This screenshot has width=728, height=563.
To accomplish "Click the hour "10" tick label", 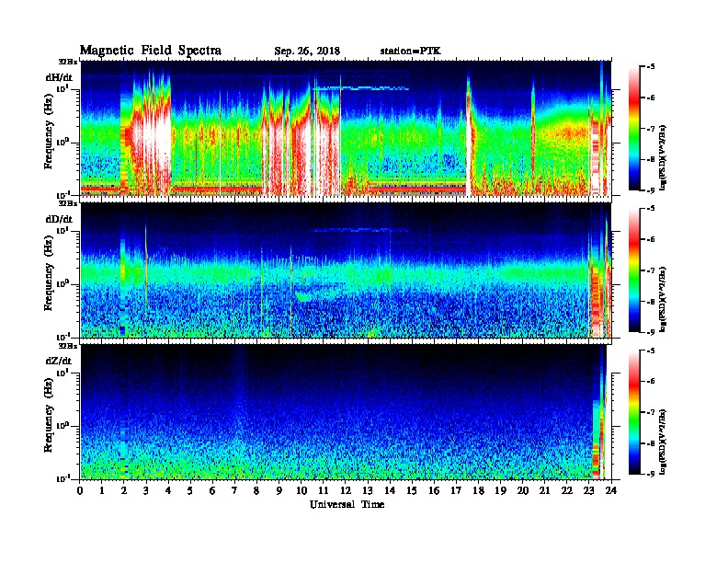I will 301,490.
